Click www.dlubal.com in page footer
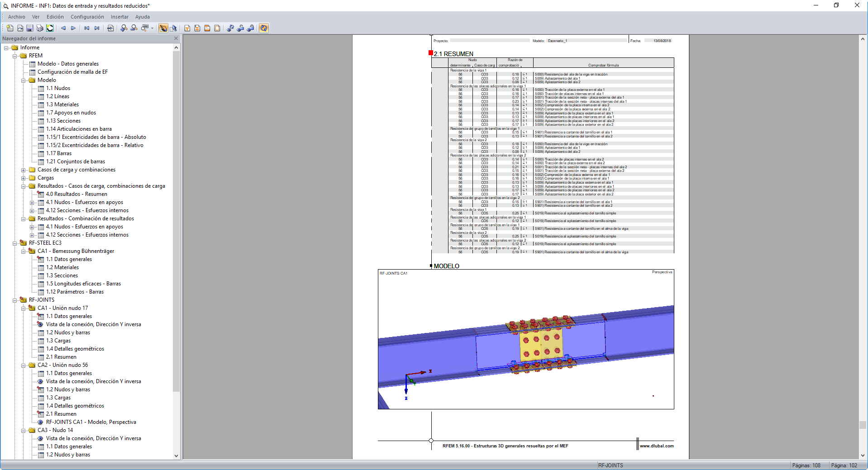This screenshot has height=470, width=868. click(657, 446)
